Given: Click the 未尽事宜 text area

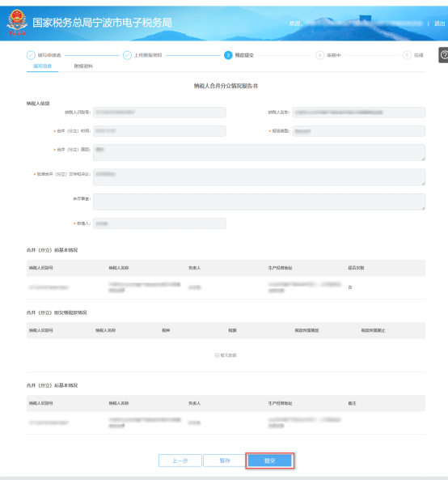Looking at the screenshot, I should [x=260, y=202].
